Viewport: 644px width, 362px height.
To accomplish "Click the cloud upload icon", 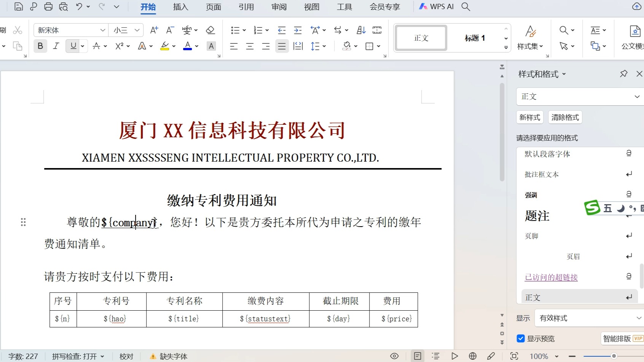I will pos(636,6).
